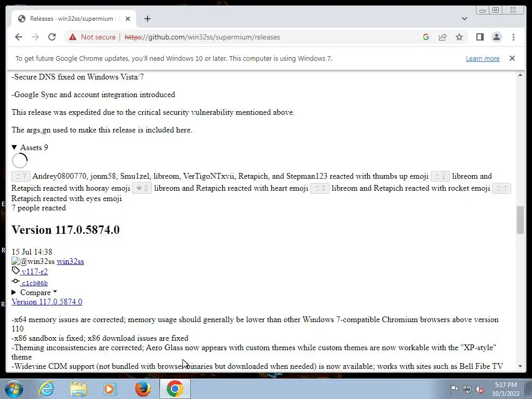The width and height of the screenshot is (532, 399).
Task: Bookmark this page with the star
Action: point(459,37)
